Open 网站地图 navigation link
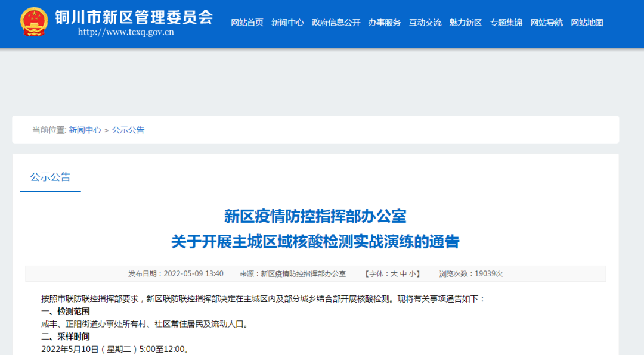Image resolution: width=644 pixels, height=355 pixels. 587,23
